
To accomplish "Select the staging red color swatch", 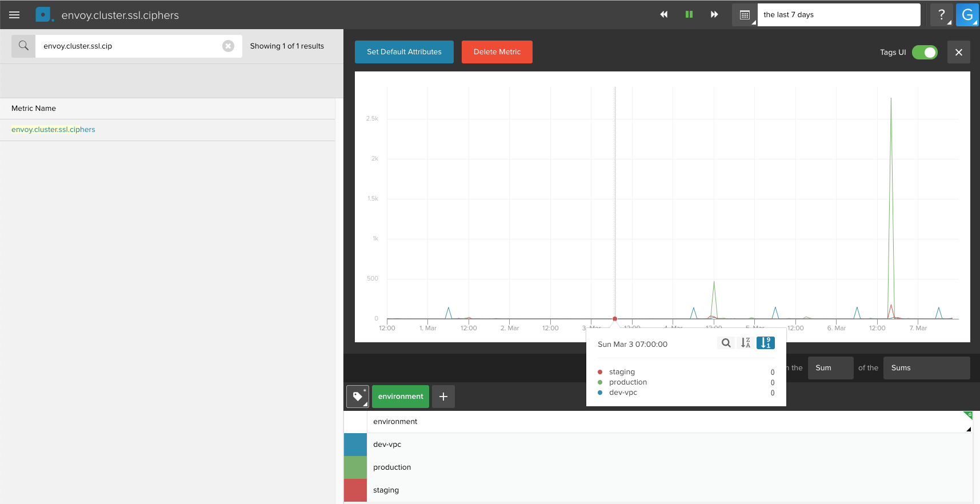I will pyautogui.click(x=355, y=490).
